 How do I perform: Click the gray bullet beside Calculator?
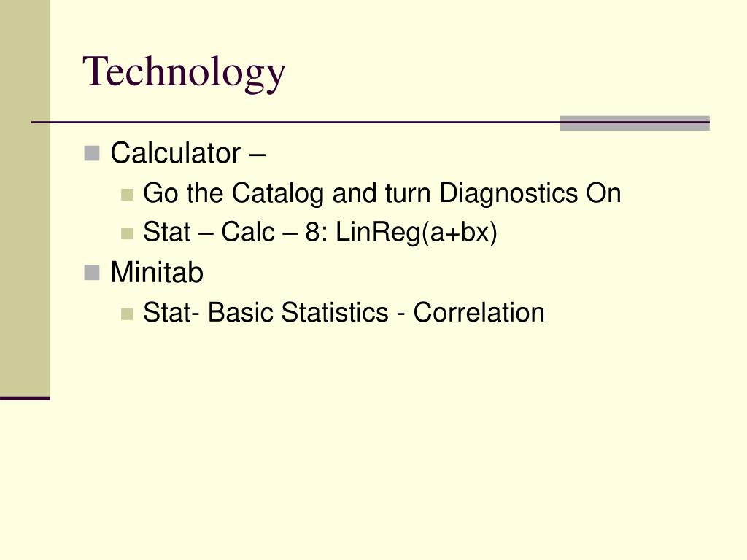[91, 154]
